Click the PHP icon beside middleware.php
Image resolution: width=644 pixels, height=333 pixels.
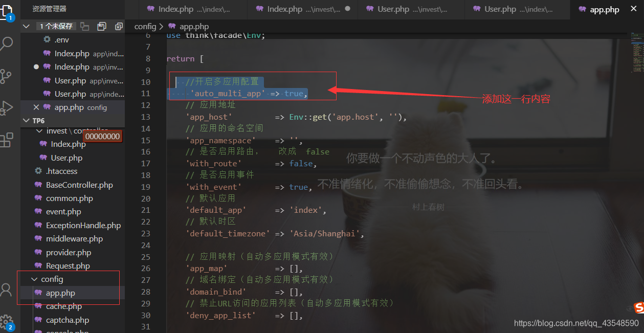[x=38, y=239]
